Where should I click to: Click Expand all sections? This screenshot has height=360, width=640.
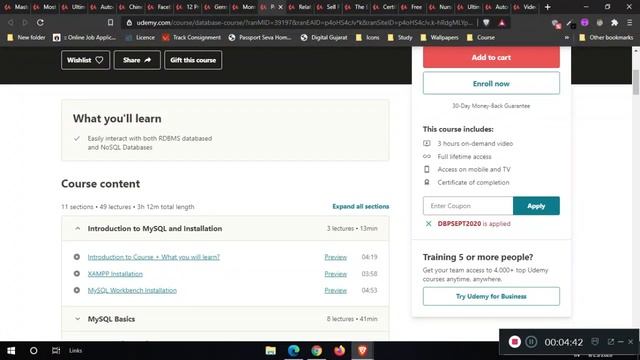coord(360,207)
